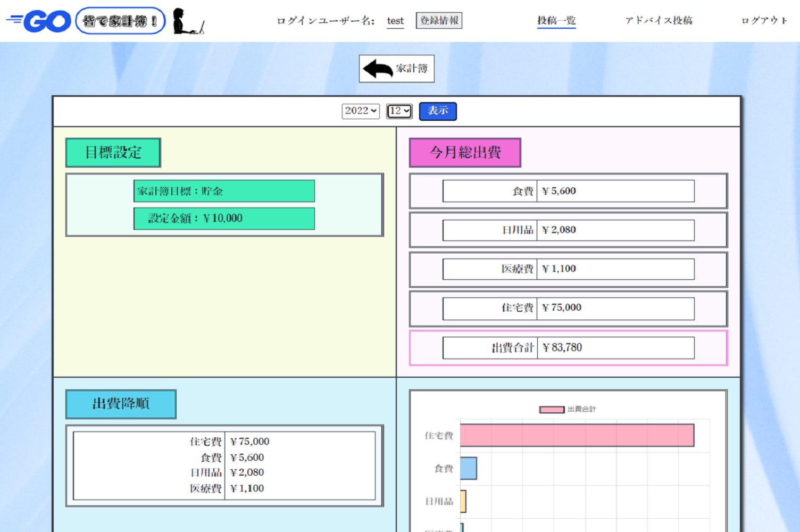The width and height of the screenshot is (800, 532).
Task: Click the yellow 日用品 bar in chart
Action: click(x=463, y=501)
